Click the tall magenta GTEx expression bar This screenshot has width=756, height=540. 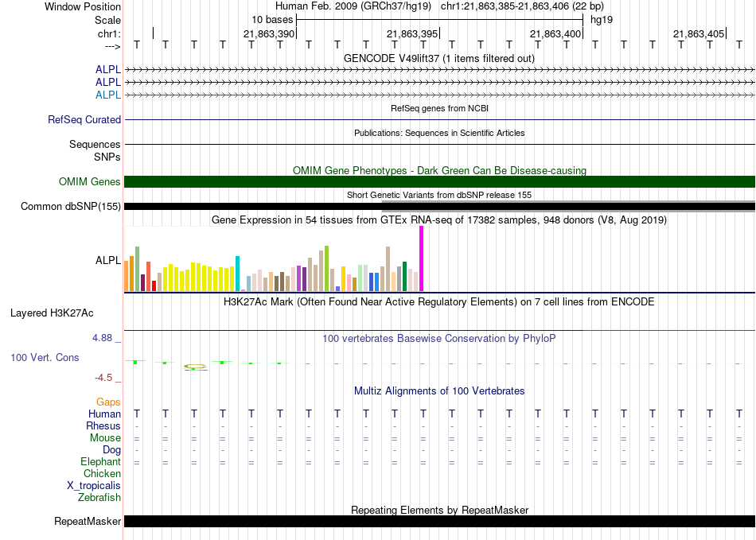click(x=422, y=259)
